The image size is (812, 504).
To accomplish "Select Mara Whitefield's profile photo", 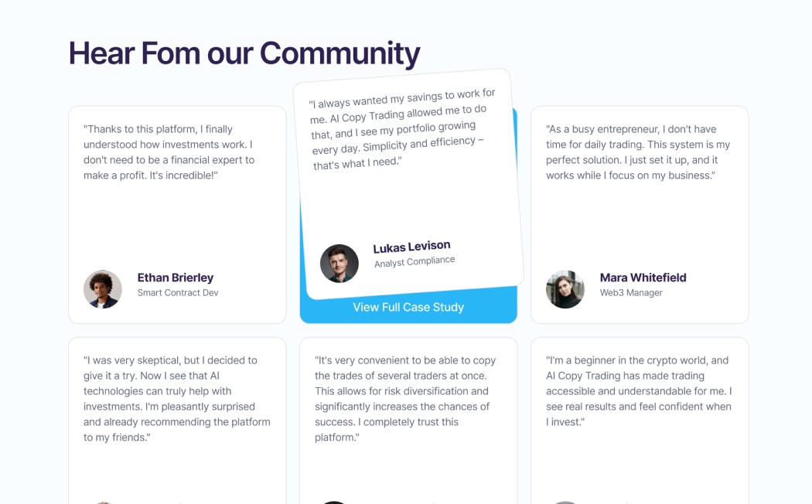I will point(565,288).
